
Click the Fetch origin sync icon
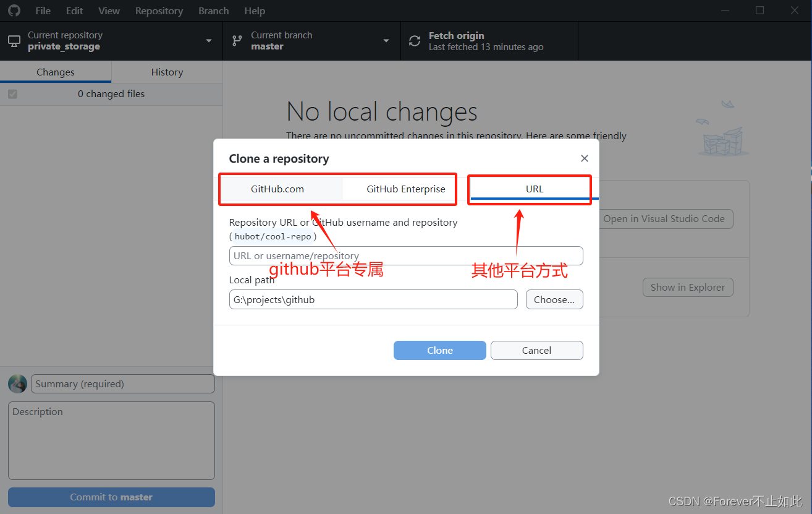[415, 41]
